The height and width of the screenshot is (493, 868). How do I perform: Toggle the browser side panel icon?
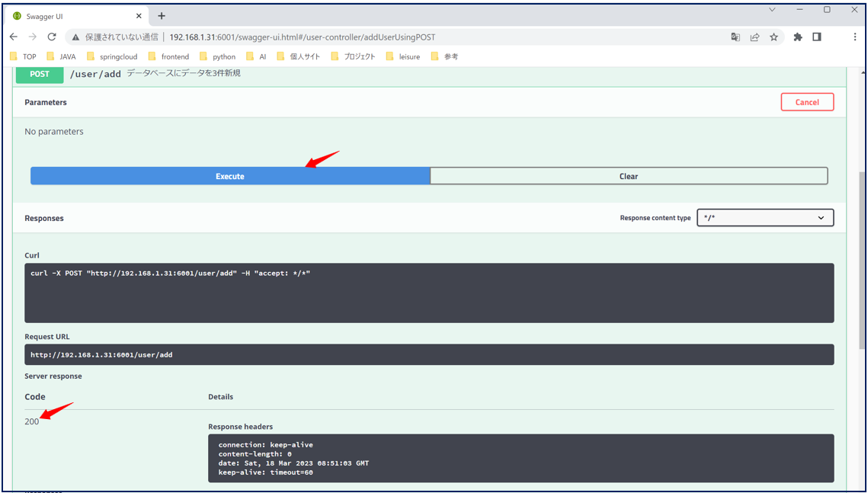(x=816, y=37)
